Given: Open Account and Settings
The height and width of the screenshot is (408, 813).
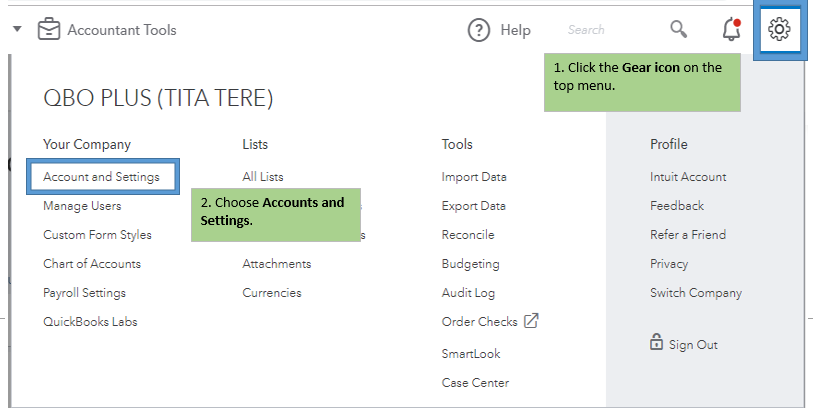Looking at the screenshot, I should coord(101,177).
